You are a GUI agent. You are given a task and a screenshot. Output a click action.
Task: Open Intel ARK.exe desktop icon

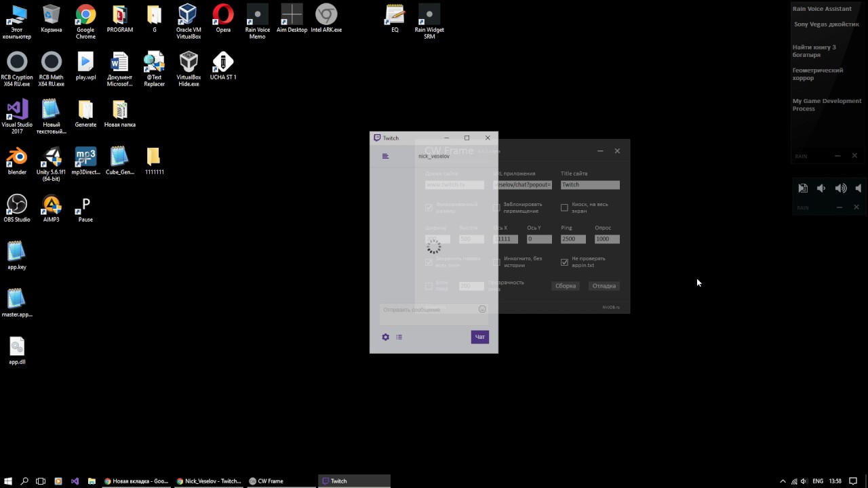coord(326,18)
